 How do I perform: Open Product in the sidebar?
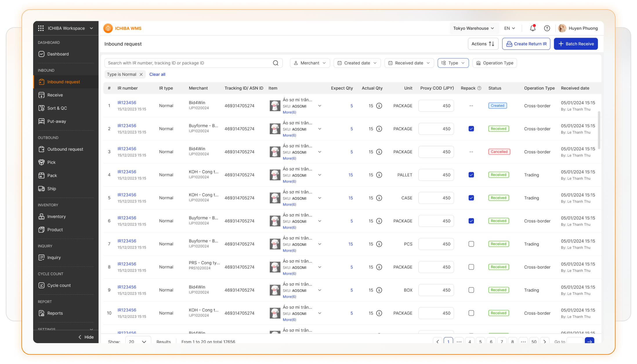click(x=66, y=230)
